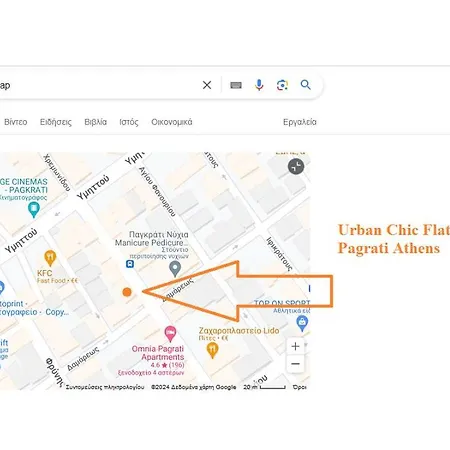450x450 pixels.
Task: Open the Ιστός search tab
Action: 129,122
